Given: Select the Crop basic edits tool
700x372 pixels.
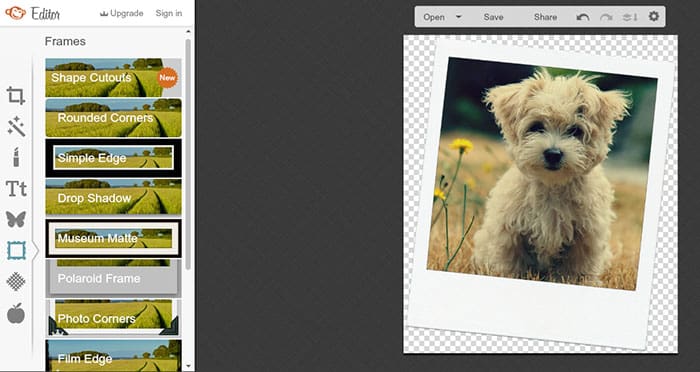Looking at the screenshot, I should [16, 96].
